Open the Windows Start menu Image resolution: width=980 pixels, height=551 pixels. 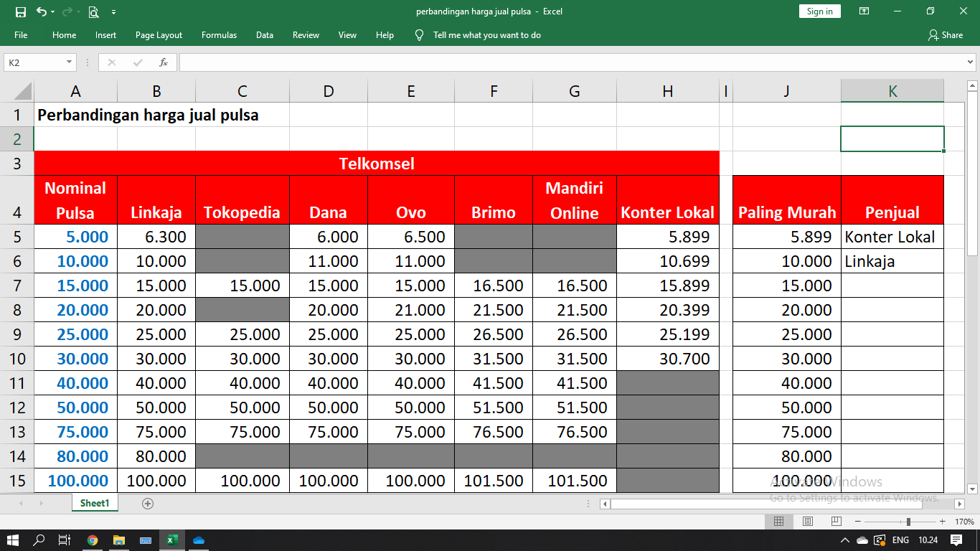pos(13,540)
